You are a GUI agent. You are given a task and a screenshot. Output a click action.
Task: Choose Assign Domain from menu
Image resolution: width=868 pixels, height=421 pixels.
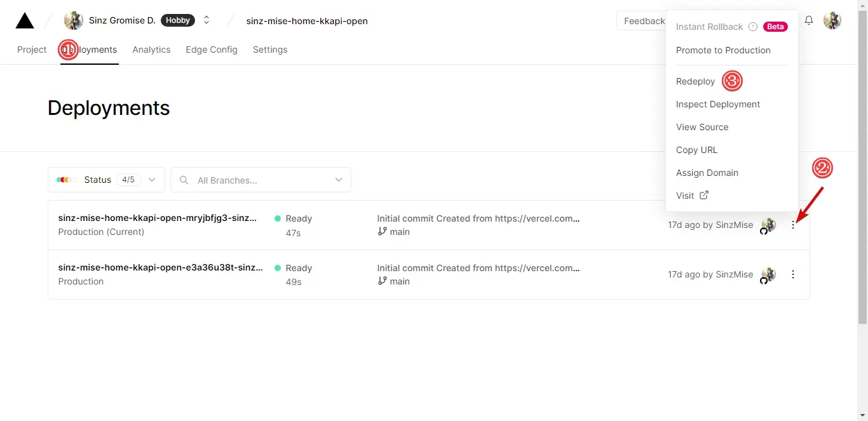[x=707, y=173]
